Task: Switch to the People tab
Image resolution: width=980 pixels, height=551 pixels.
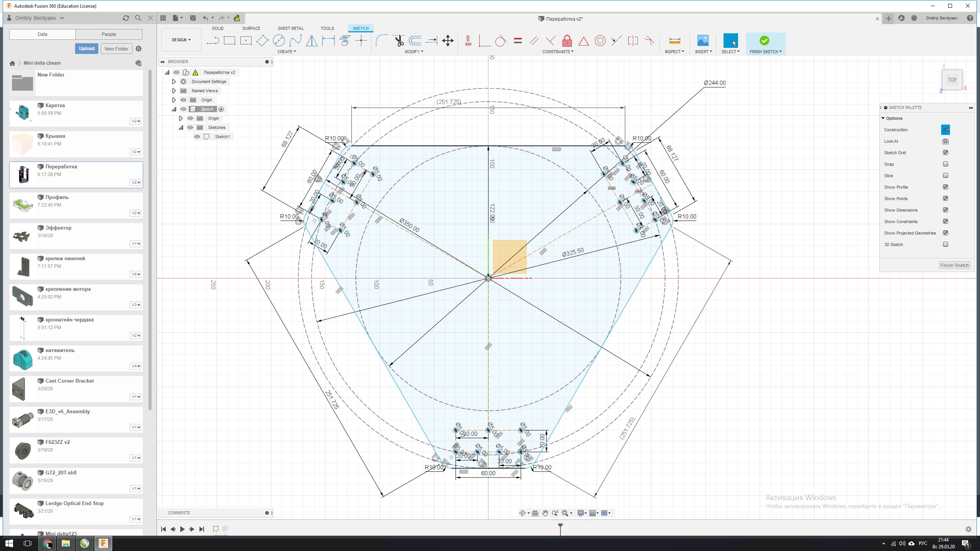Action: (109, 34)
